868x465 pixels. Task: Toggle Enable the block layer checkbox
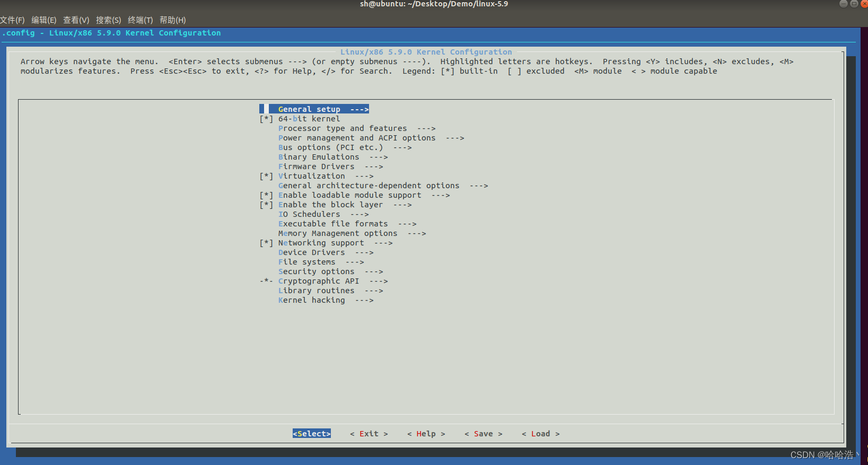(x=266, y=205)
